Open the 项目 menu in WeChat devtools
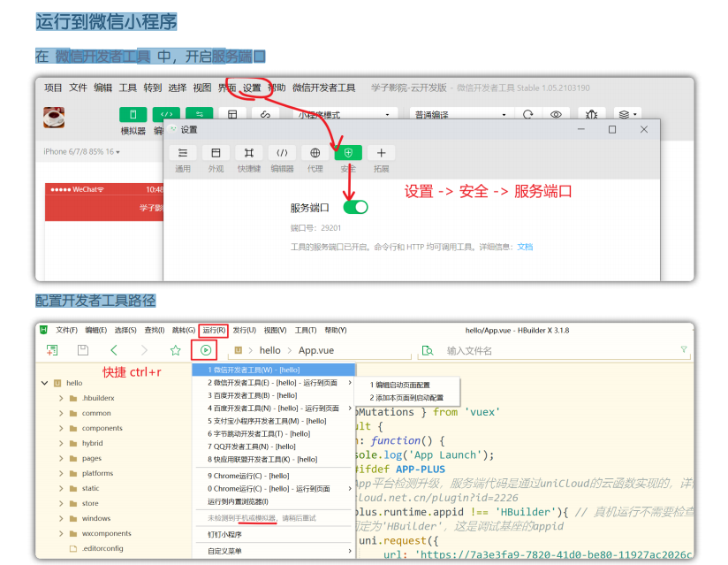 53,88
